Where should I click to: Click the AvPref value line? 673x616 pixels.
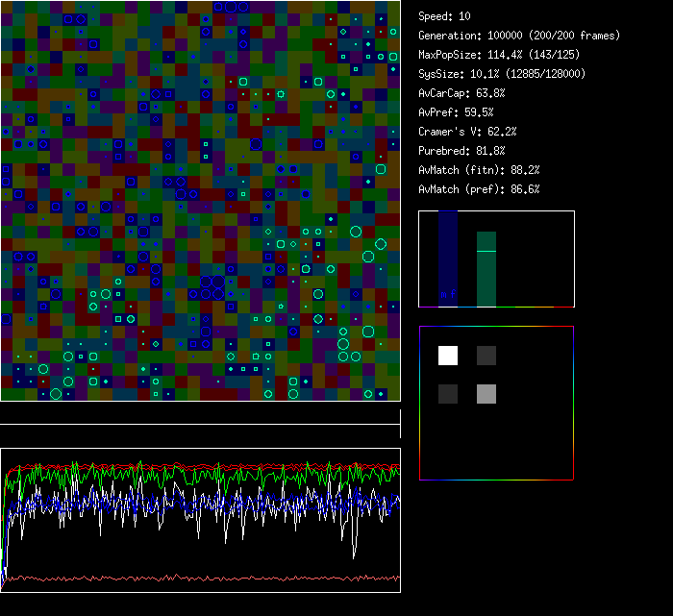[456, 112]
